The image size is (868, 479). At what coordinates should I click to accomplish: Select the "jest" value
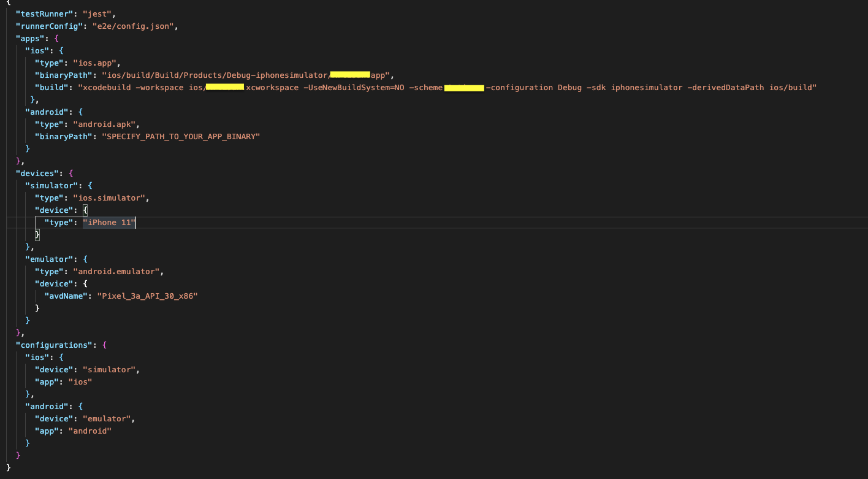[x=97, y=13]
